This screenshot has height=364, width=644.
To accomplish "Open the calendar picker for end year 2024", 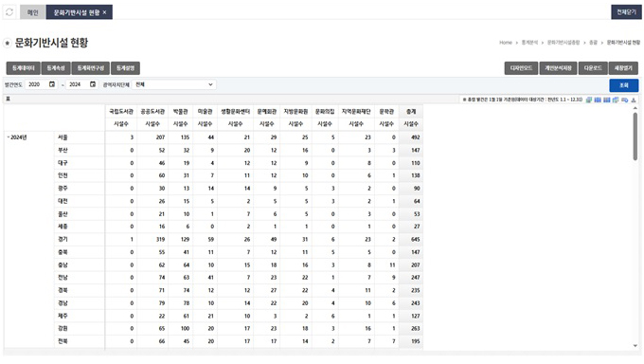I will pyautogui.click(x=93, y=84).
